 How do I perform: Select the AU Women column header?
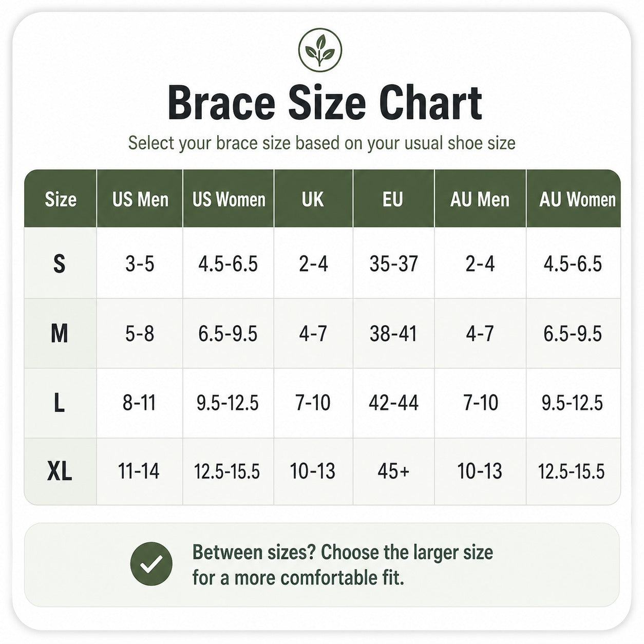pos(577,199)
